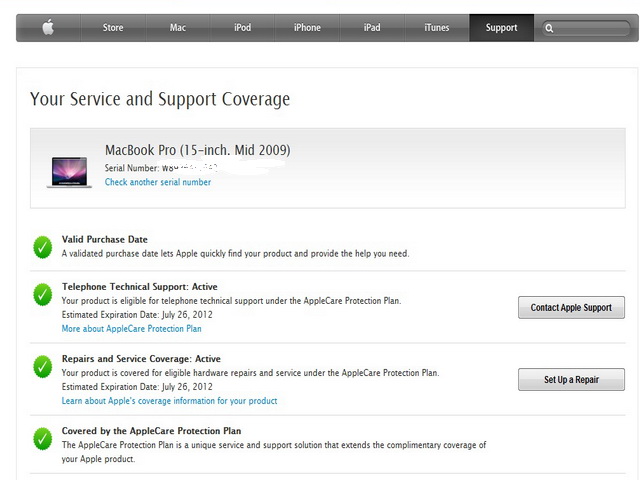The width and height of the screenshot is (640, 480).
Task: Click the Apple logo home icon
Action: 48,27
